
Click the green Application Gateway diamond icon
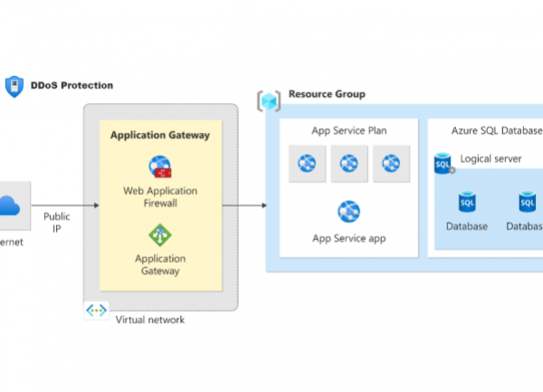click(x=160, y=235)
